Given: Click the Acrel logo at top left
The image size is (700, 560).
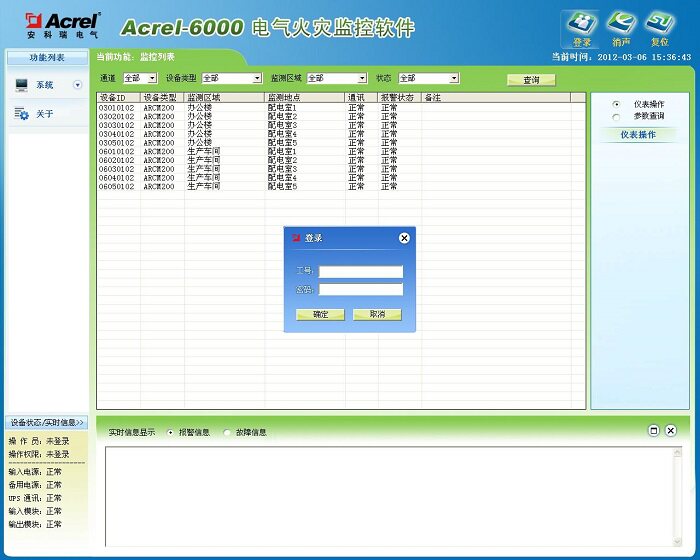Looking at the screenshot, I should (62, 25).
